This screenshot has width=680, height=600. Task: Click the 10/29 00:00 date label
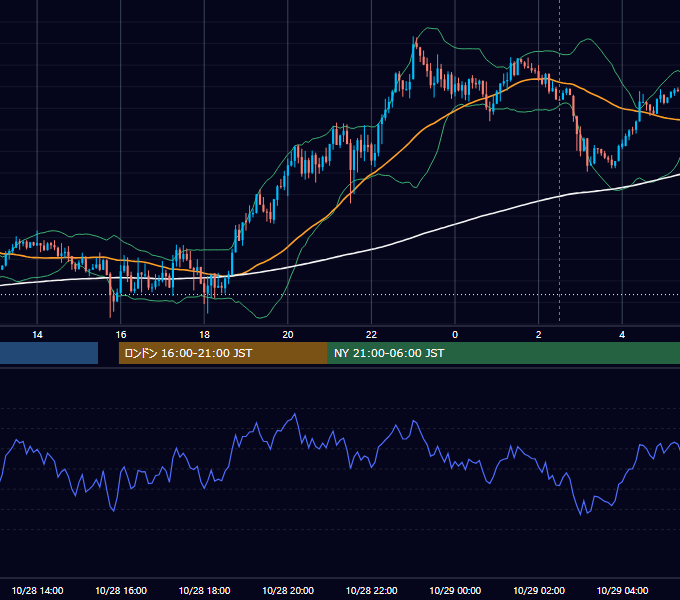coord(455,590)
